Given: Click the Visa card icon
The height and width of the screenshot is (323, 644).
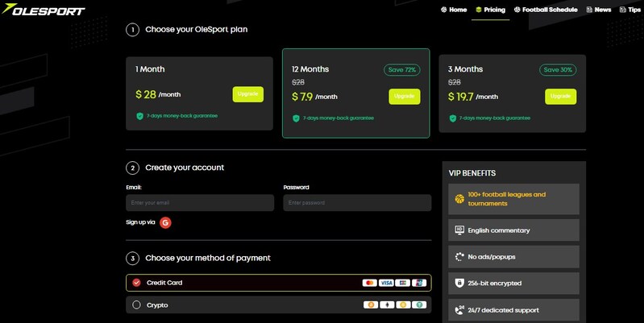Looking at the screenshot, I should pos(386,283).
